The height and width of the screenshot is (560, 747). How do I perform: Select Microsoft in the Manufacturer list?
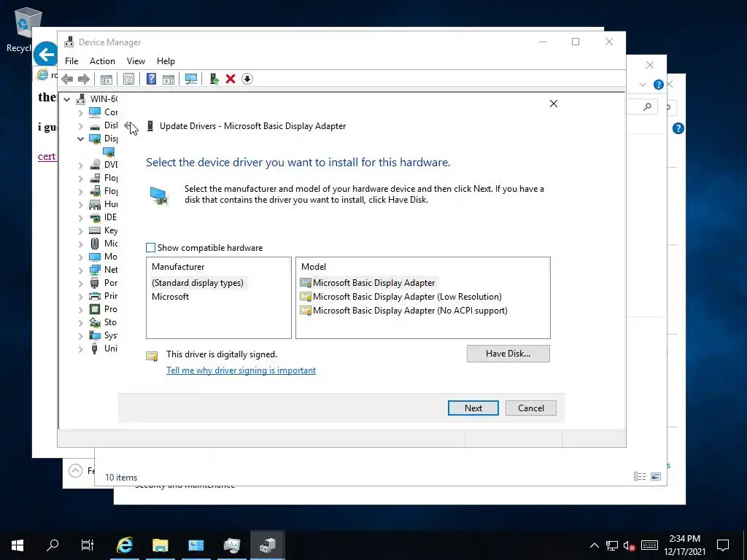click(x=170, y=297)
